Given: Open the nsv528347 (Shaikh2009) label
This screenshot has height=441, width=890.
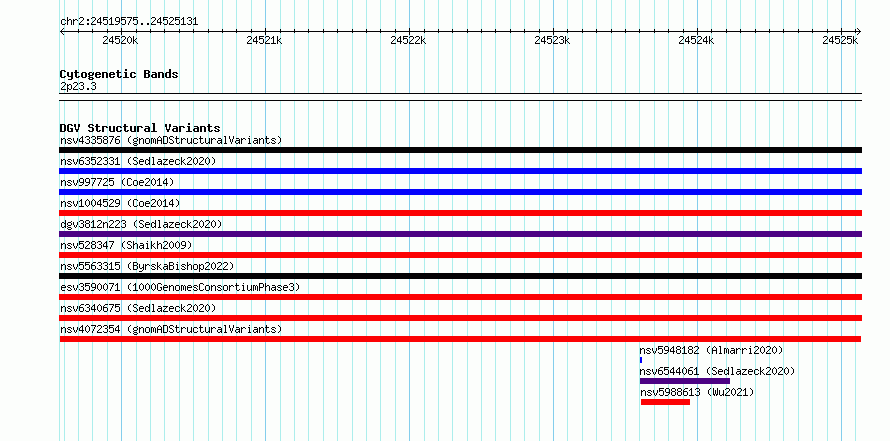Looking at the screenshot, I should click(x=126, y=245).
